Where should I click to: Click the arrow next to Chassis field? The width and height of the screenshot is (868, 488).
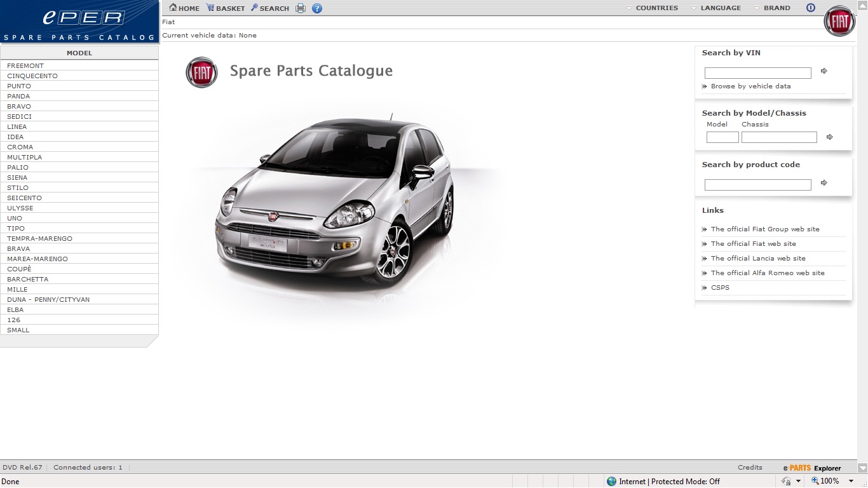pyautogui.click(x=829, y=137)
